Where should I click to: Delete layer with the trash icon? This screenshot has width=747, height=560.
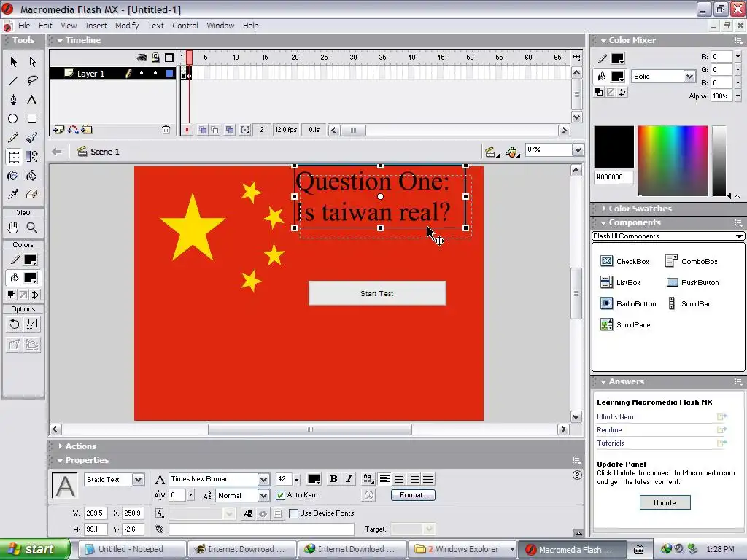coord(166,130)
